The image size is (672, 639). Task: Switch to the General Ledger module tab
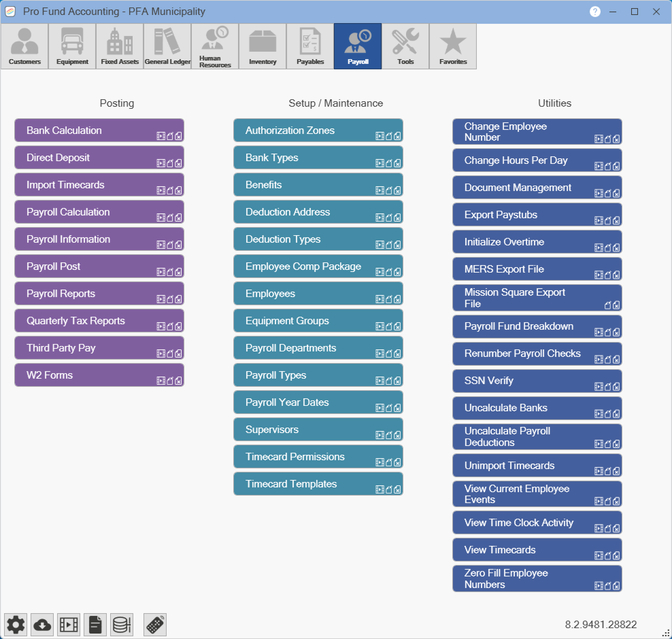(x=167, y=46)
